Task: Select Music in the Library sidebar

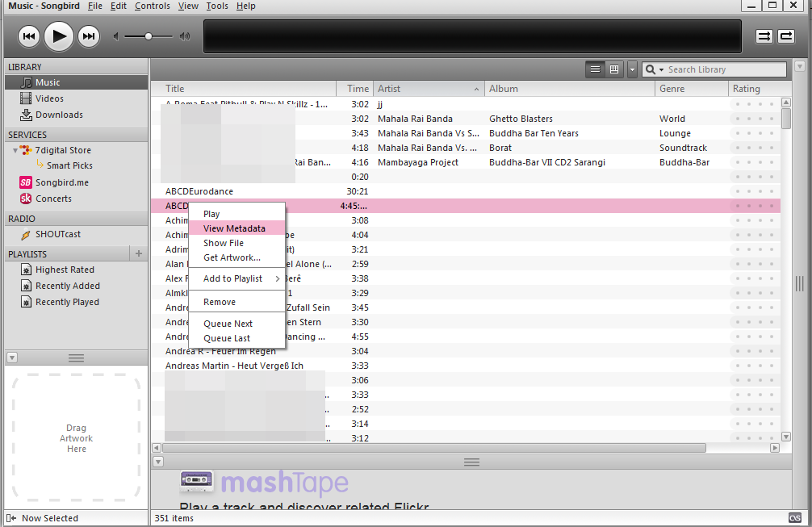Action: (76, 82)
